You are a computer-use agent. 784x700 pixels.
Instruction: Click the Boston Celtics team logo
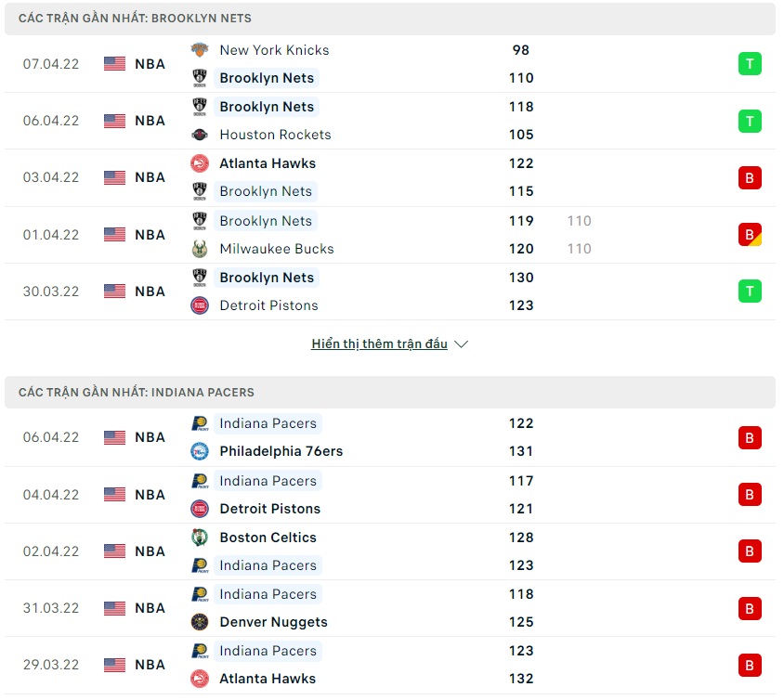(x=200, y=538)
